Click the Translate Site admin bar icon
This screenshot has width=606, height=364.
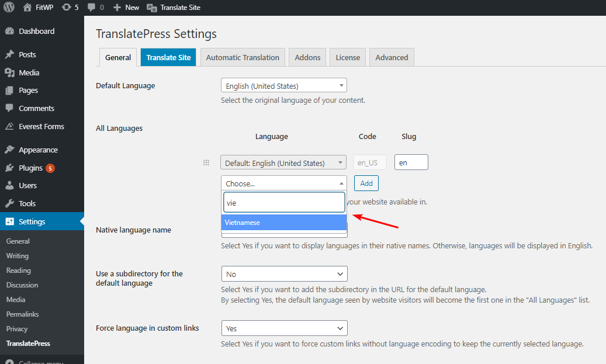tap(152, 8)
